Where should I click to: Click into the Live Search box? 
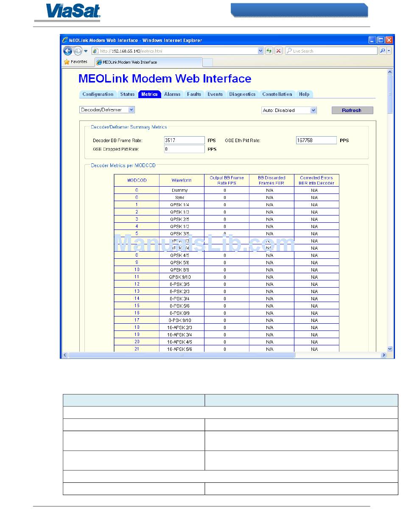331,51
